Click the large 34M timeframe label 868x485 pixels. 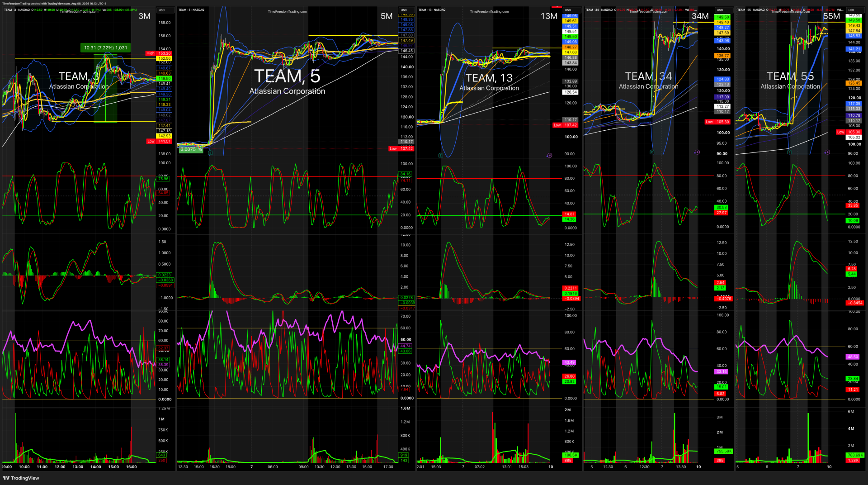(700, 16)
